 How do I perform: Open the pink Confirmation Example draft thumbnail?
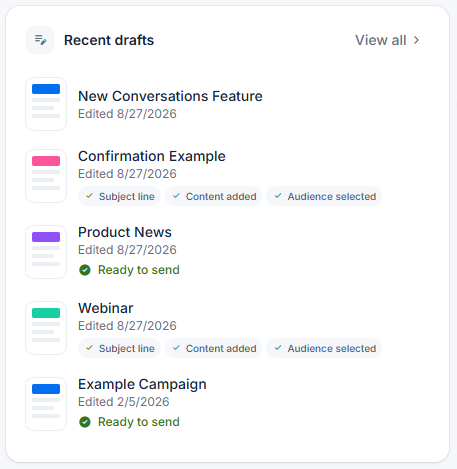point(46,176)
